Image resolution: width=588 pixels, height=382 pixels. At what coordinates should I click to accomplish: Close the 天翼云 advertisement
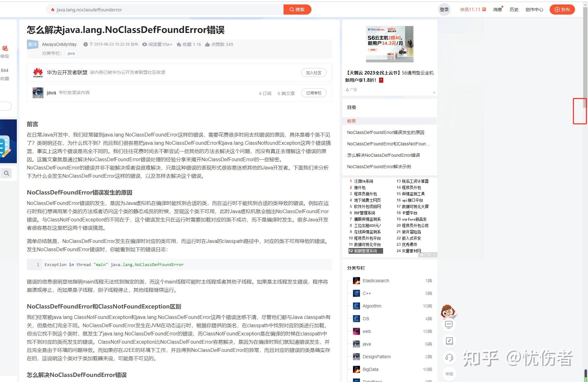pos(434,92)
